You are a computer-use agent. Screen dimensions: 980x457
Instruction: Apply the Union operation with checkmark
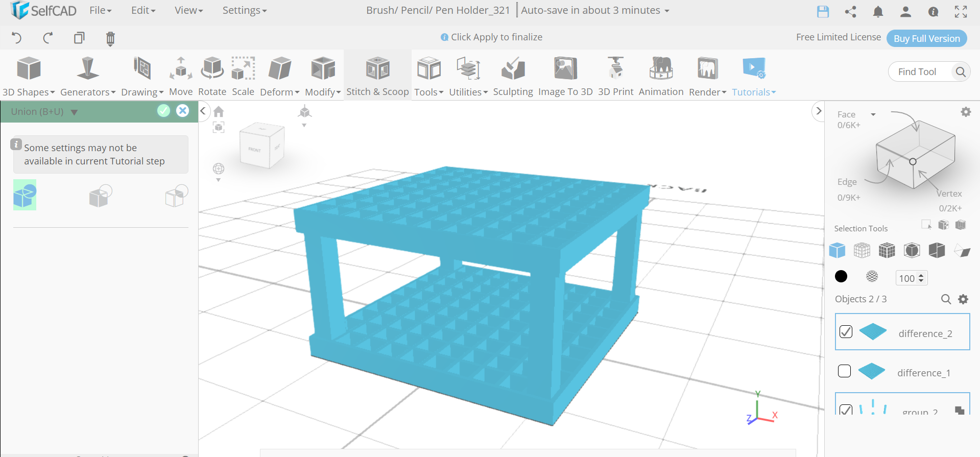[163, 111]
